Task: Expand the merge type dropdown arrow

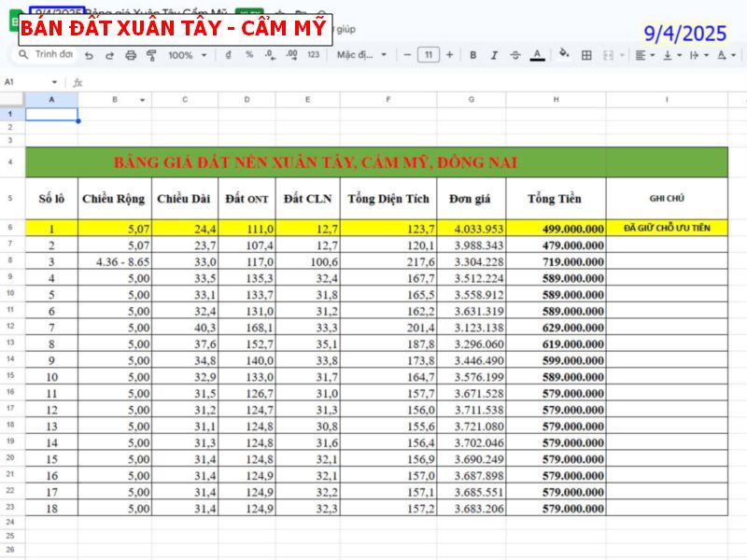Action: (622, 56)
